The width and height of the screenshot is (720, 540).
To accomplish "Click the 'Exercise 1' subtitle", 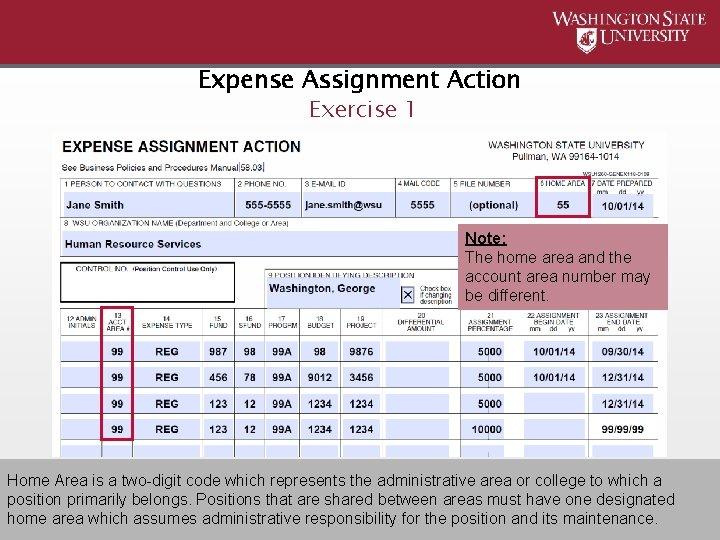I will coord(361,109).
